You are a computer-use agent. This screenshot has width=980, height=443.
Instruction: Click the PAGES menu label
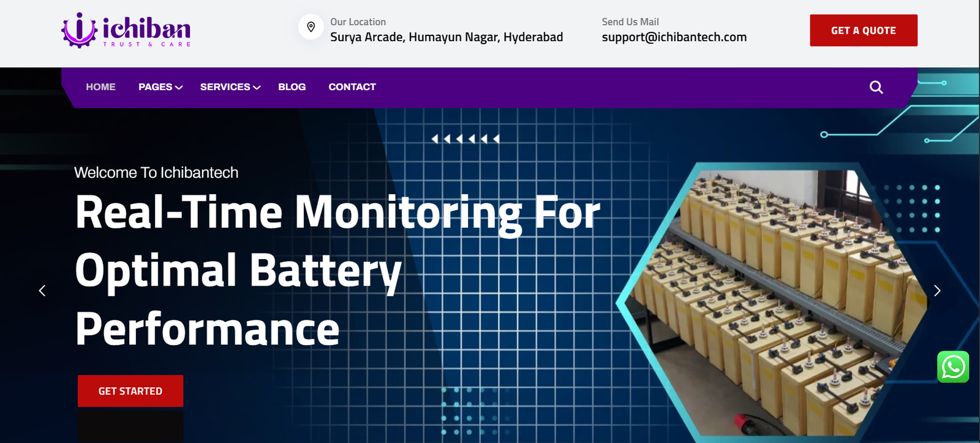(155, 87)
